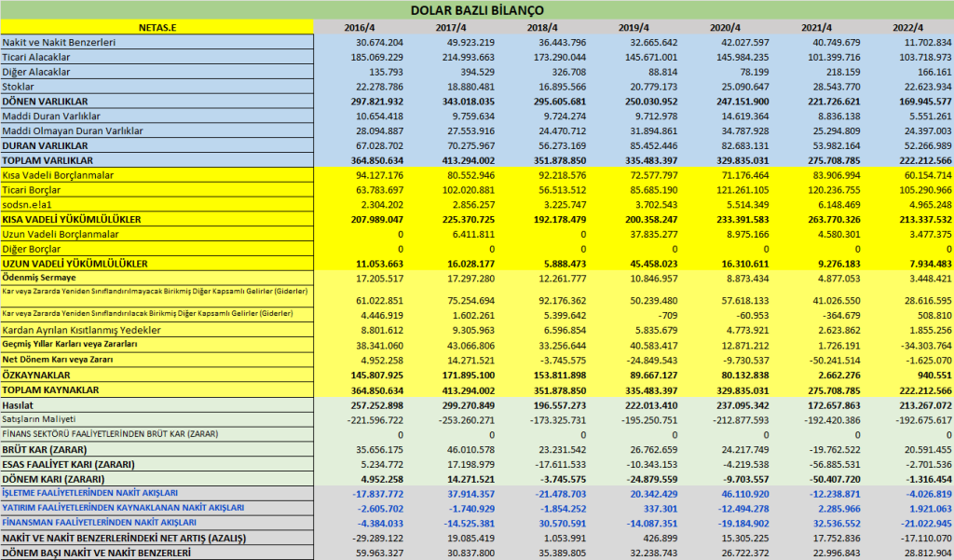Viewport: 954px width, 560px height.
Task: Select other receivables value 88.814
Action: click(662, 72)
